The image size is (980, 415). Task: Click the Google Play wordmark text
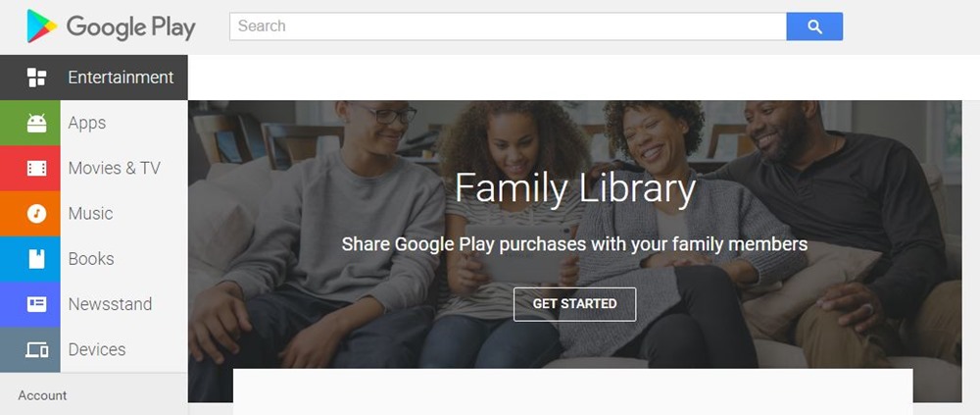pos(131,27)
